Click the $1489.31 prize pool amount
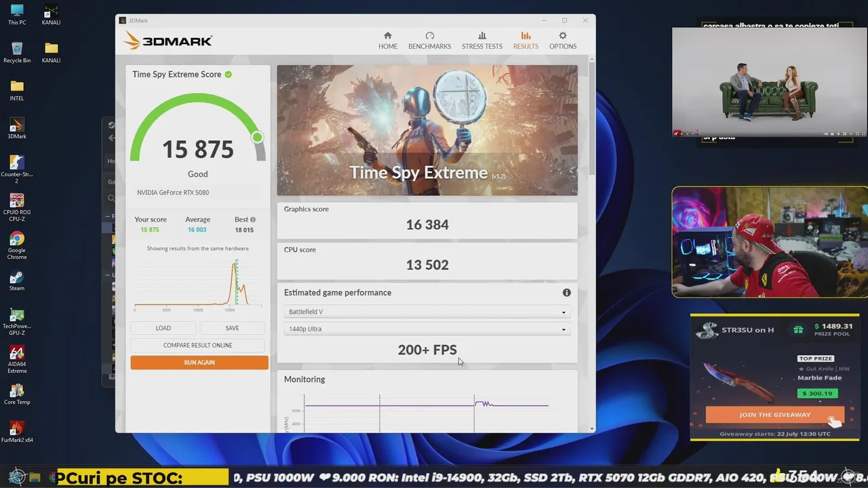 tap(833, 326)
